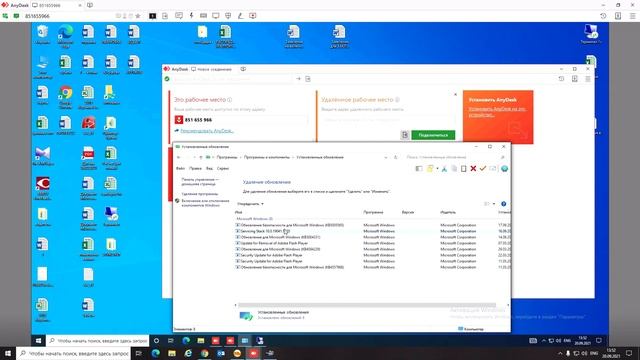Start the whiteboard pen tool in AnyDesk toolbar
The width and height of the screenshot is (640, 360).
pyautogui.click(x=240, y=16)
